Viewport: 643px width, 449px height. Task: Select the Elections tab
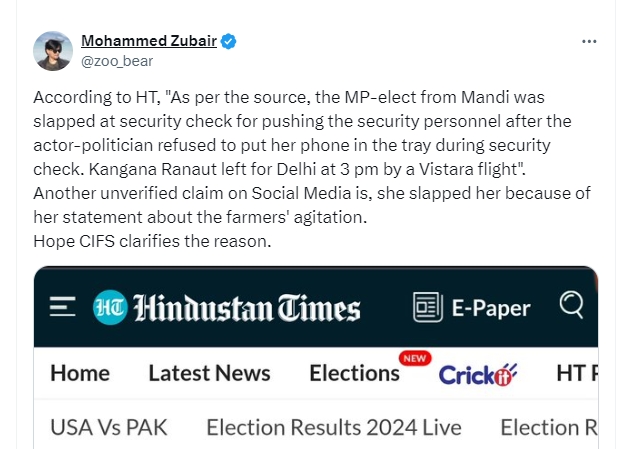tap(354, 374)
